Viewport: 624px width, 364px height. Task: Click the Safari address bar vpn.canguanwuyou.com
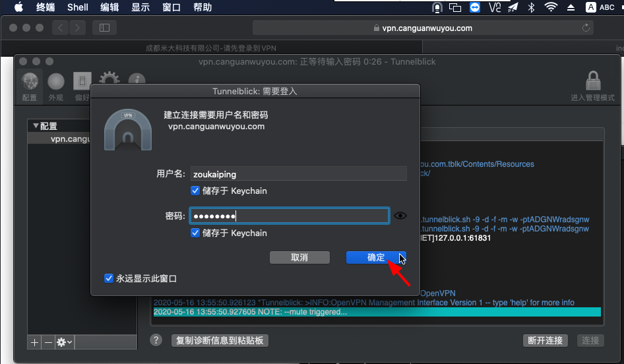pos(423,28)
